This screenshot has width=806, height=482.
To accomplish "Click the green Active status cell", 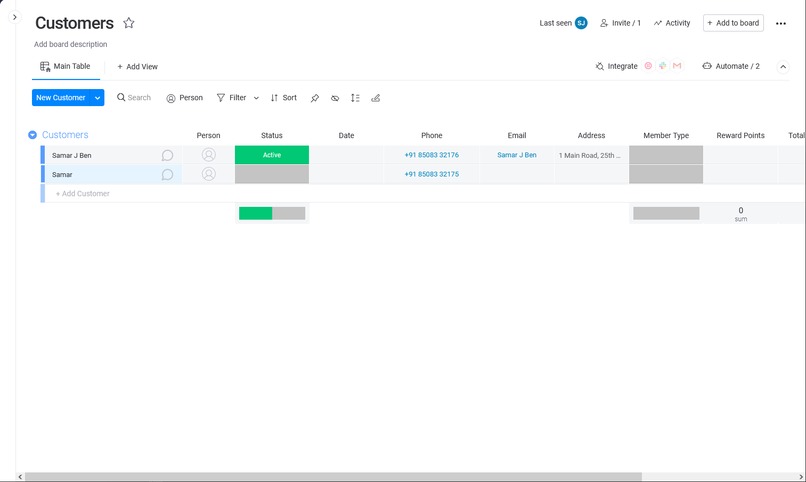I will (272, 155).
